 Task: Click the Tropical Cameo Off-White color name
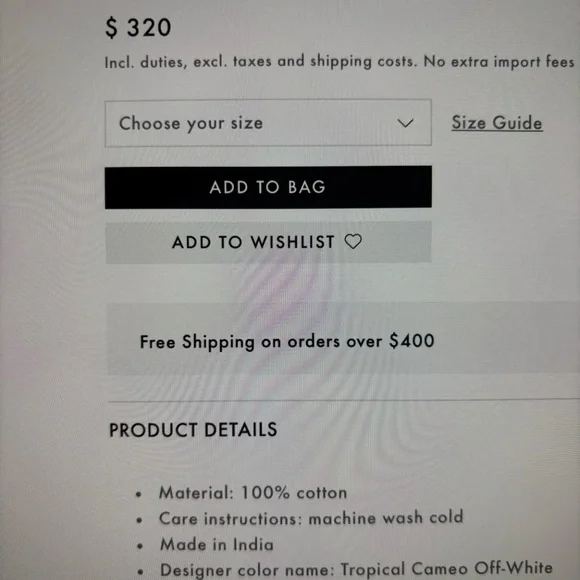coord(446,569)
